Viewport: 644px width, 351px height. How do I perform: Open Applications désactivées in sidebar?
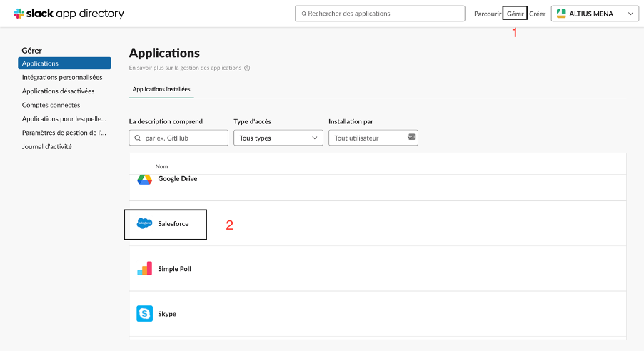[x=58, y=91]
